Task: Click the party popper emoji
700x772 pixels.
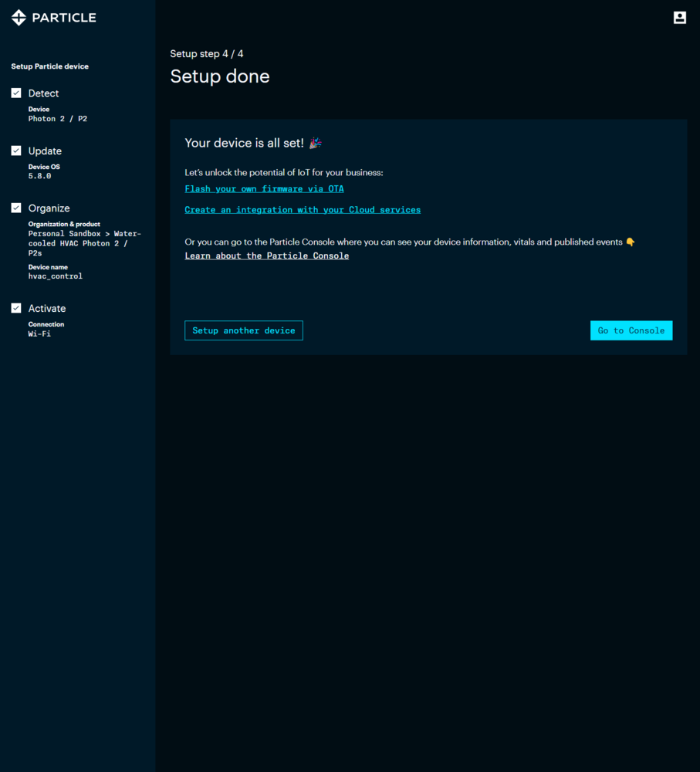Action: [316, 144]
